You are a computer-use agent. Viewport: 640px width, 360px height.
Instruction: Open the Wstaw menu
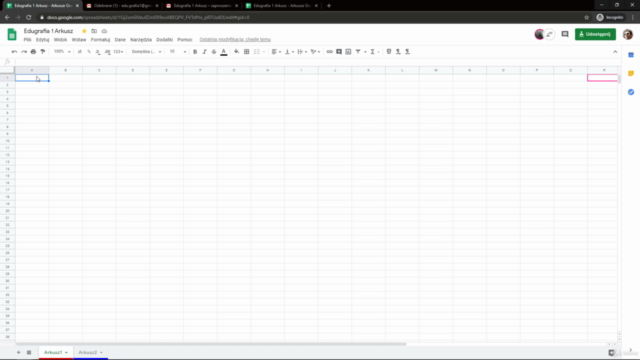[x=79, y=40]
